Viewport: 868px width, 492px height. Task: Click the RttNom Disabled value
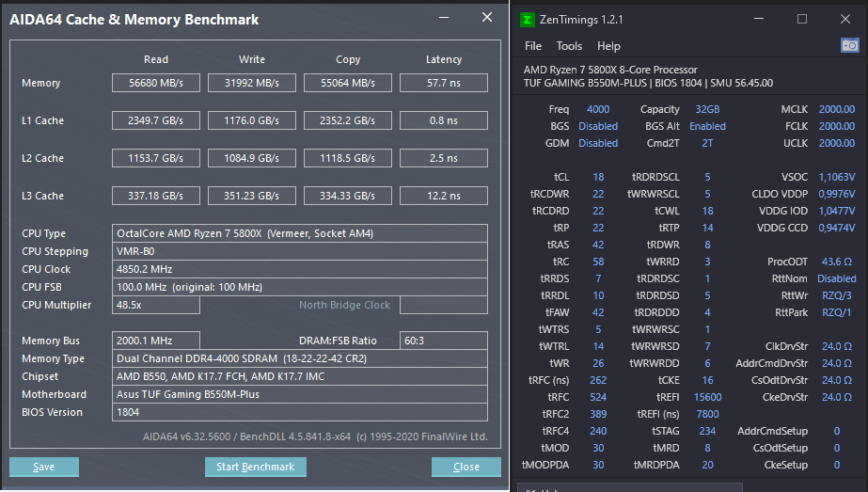coord(837,278)
